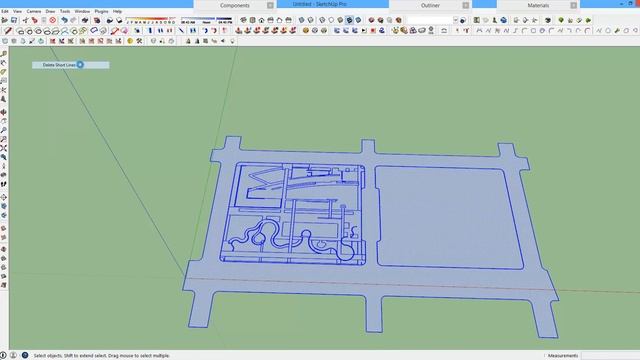Image resolution: width=640 pixels, height=360 pixels.
Task: Switch to Iso view
Action: point(244,20)
